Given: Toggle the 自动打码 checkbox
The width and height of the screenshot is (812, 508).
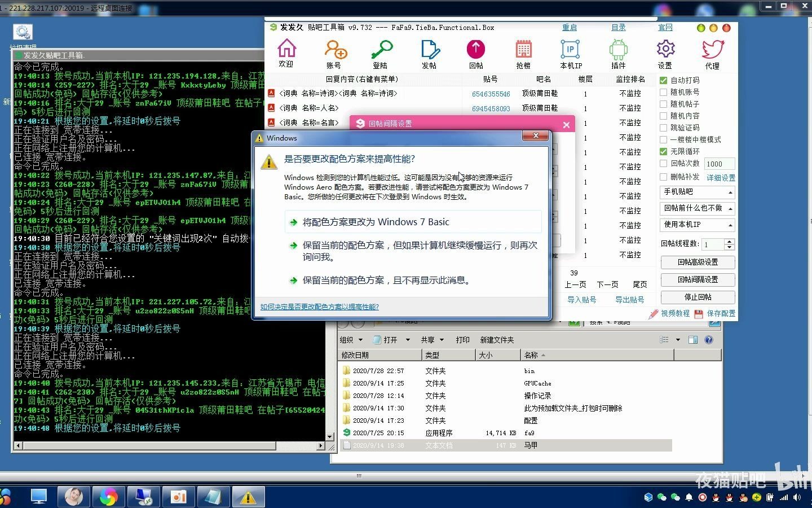Looking at the screenshot, I should (x=664, y=80).
